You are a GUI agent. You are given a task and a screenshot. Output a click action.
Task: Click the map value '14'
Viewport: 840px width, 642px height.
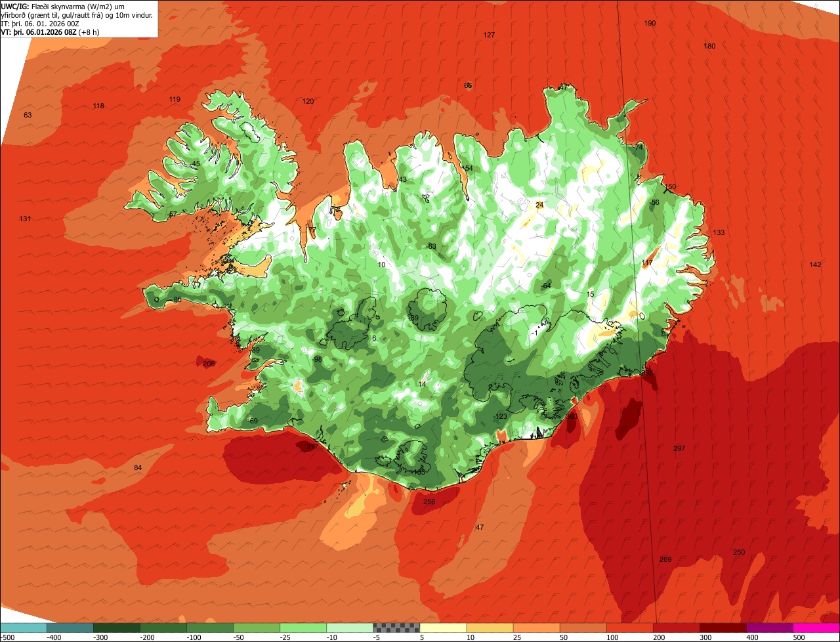422,384
